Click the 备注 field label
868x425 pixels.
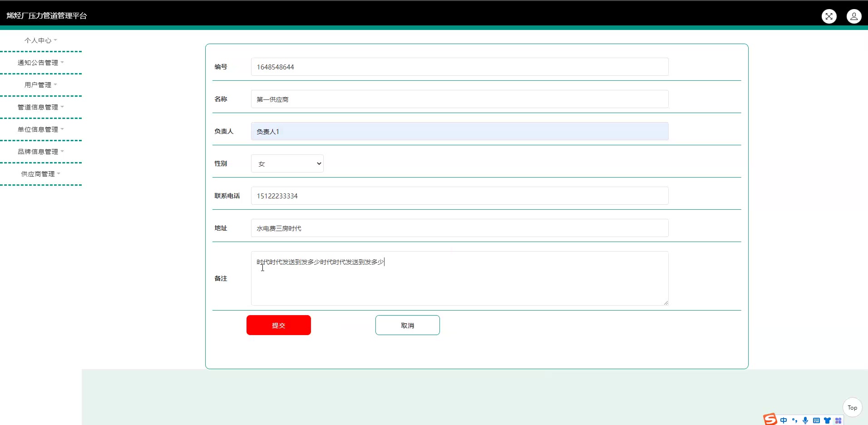[221, 278]
